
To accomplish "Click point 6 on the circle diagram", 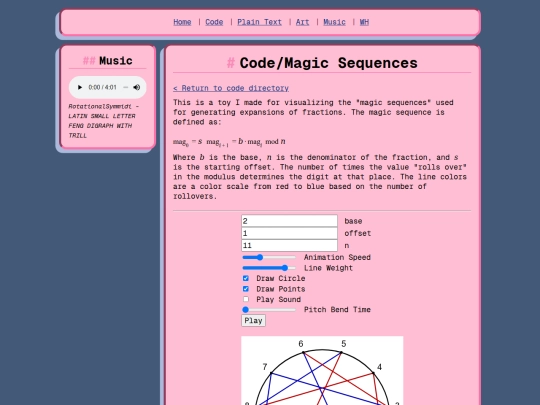I will [x=303, y=352].
